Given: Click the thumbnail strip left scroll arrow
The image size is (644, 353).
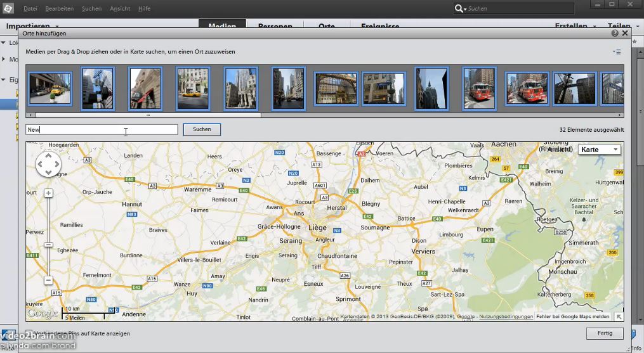Looking at the screenshot, I should (x=30, y=115).
